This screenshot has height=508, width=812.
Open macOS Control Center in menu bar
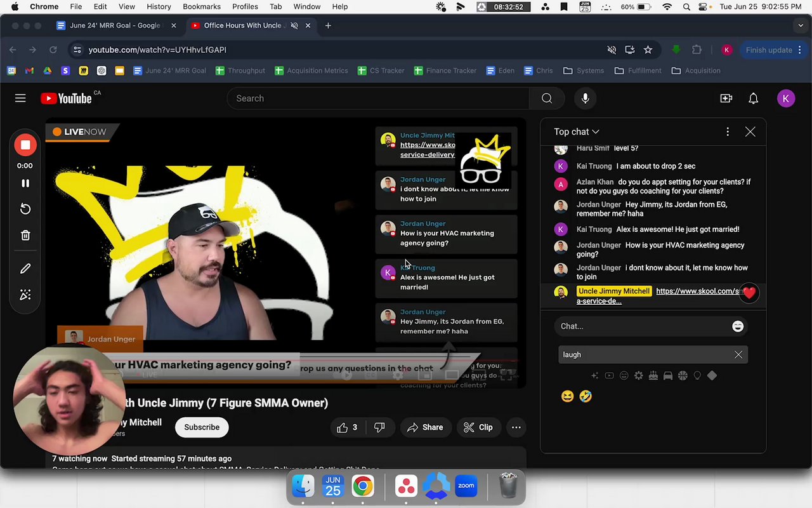coord(702,6)
